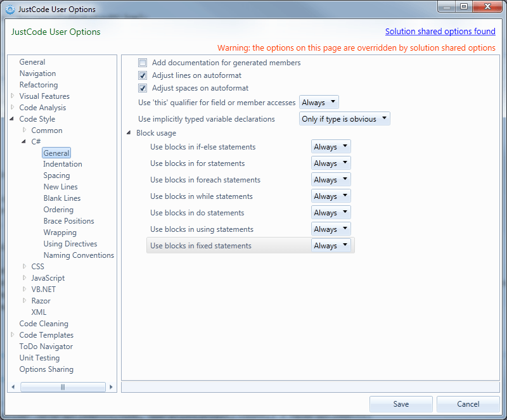This screenshot has height=420, width=507.
Task: Select Unit Testing in options tree
Action: (x=39, y=358)
